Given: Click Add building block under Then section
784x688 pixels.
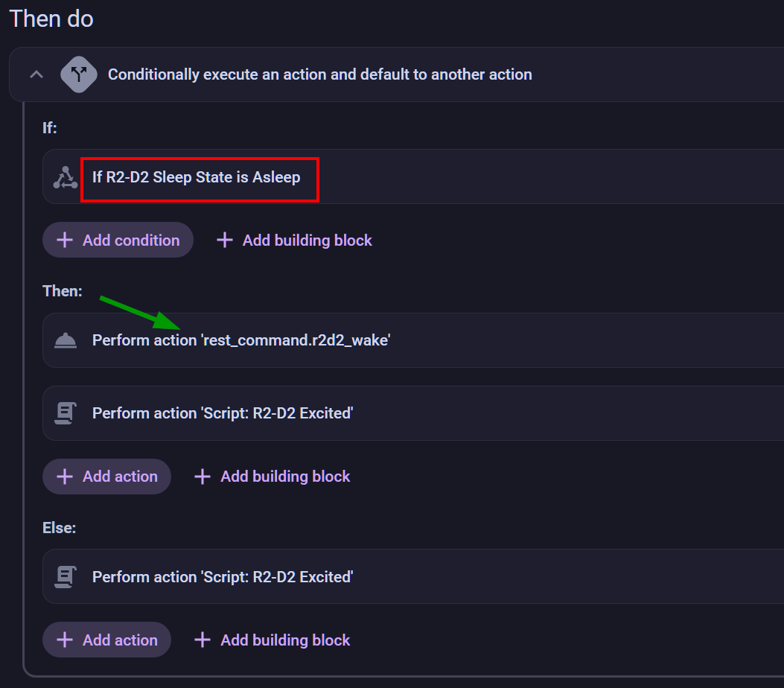Looking at the screenshot, I should pyautogui.click(x=272, y=477).
